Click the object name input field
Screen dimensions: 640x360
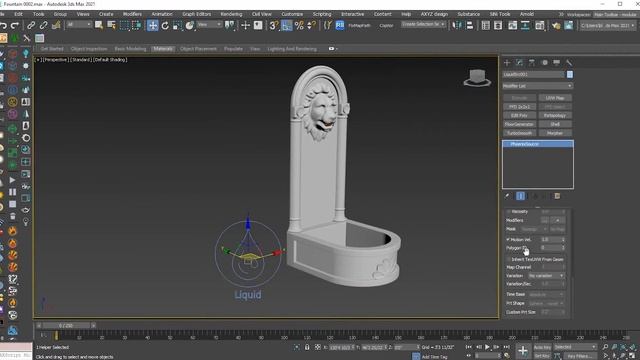533,74
